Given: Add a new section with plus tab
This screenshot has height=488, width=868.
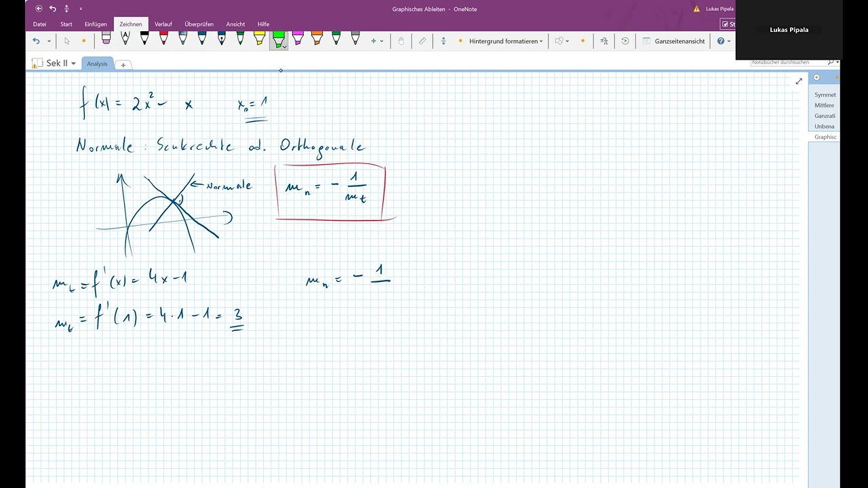Looking at the screenshot, I should [123, 65].
